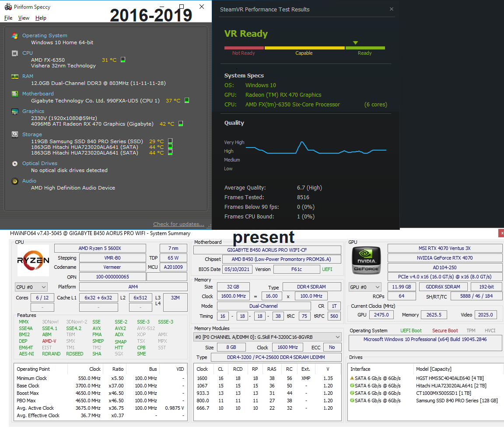The width and height of the screenshot is (504, 436).
Task: Expand the CPU #0 dropdown
Action: [31, 287]
